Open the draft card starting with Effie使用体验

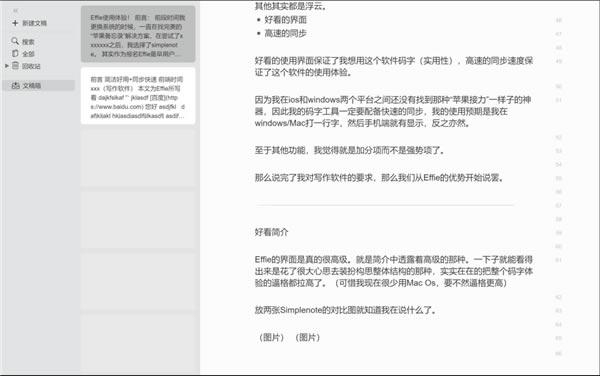click(x=138, y=34)
